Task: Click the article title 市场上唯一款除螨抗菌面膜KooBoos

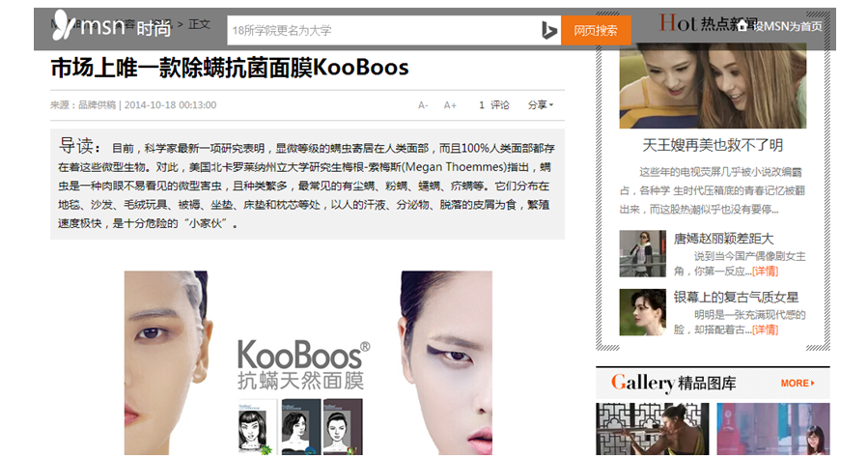Action: tap(230, 68)
